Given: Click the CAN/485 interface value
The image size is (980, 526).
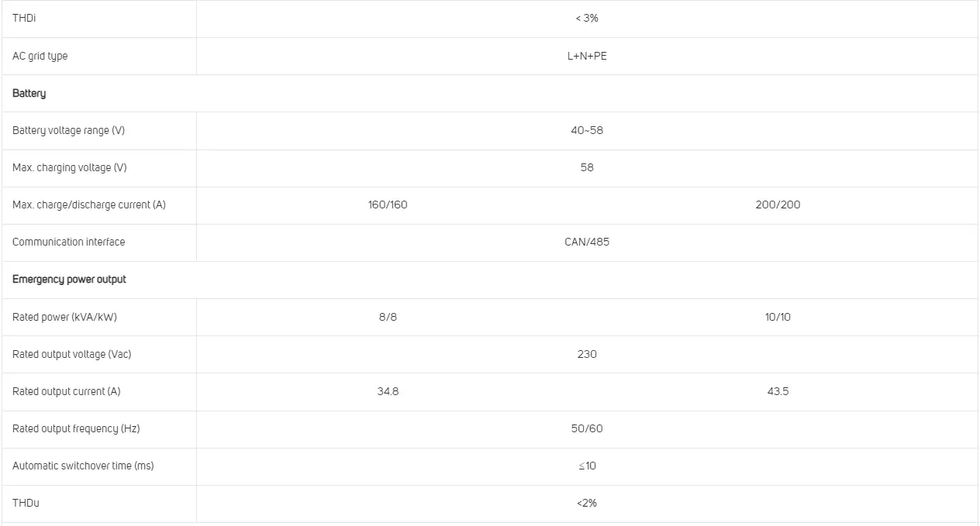Looking at the screenshot, I should [587, 242].
